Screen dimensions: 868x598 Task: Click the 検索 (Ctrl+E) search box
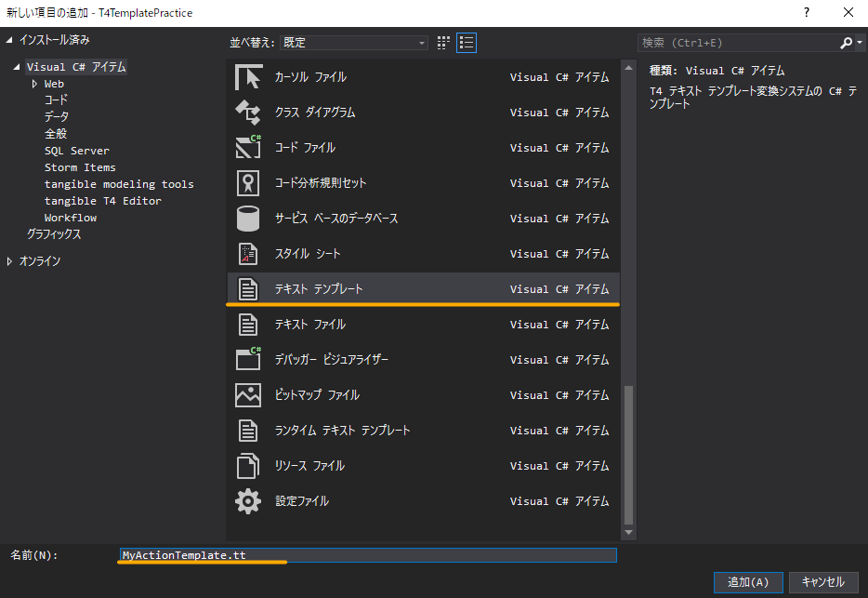click(x=739, y=43)
